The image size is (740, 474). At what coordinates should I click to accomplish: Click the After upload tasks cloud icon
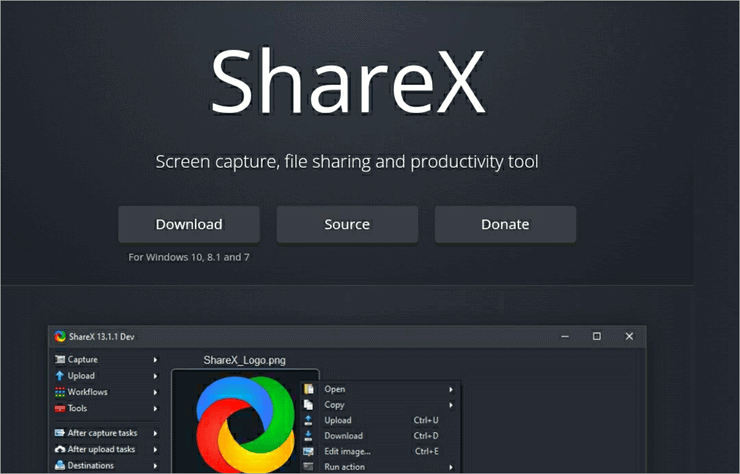click(60, 449)
